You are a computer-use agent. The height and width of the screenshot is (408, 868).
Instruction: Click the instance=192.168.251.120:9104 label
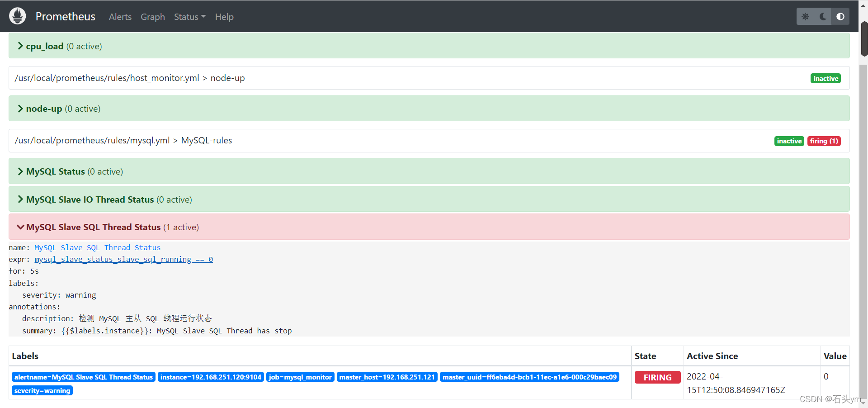(211, 377)
